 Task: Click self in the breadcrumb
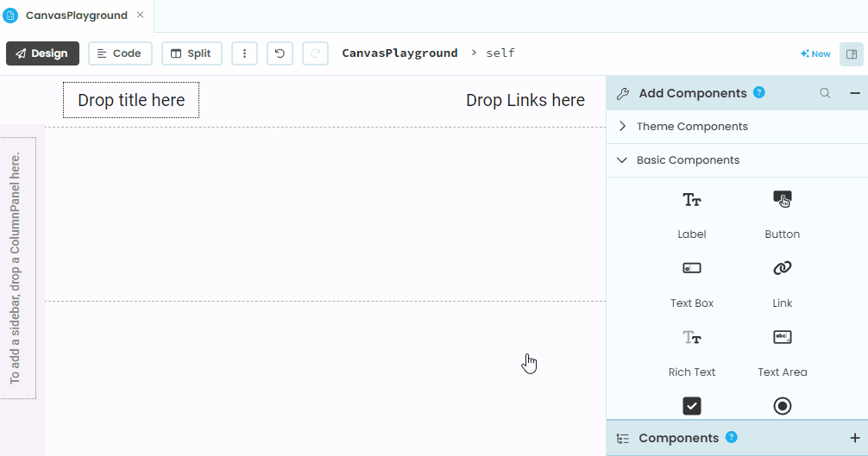(500, 53)
